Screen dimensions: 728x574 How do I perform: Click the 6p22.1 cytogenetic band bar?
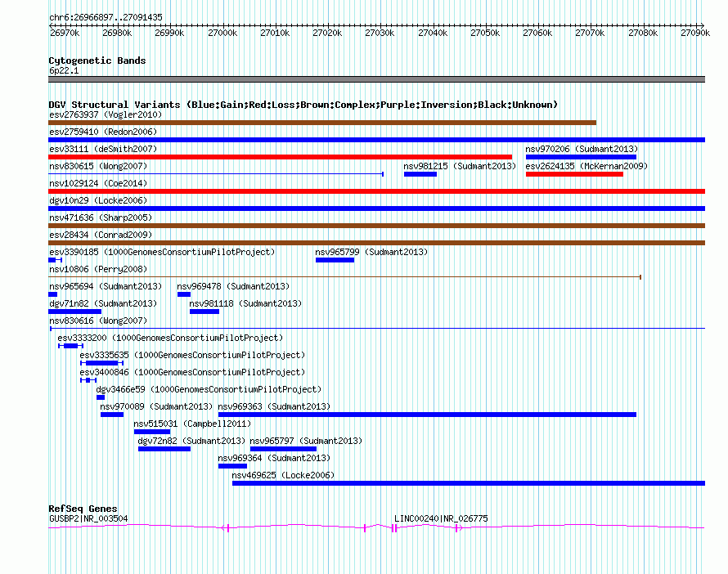pyautogui.click(x=376, y=80)
